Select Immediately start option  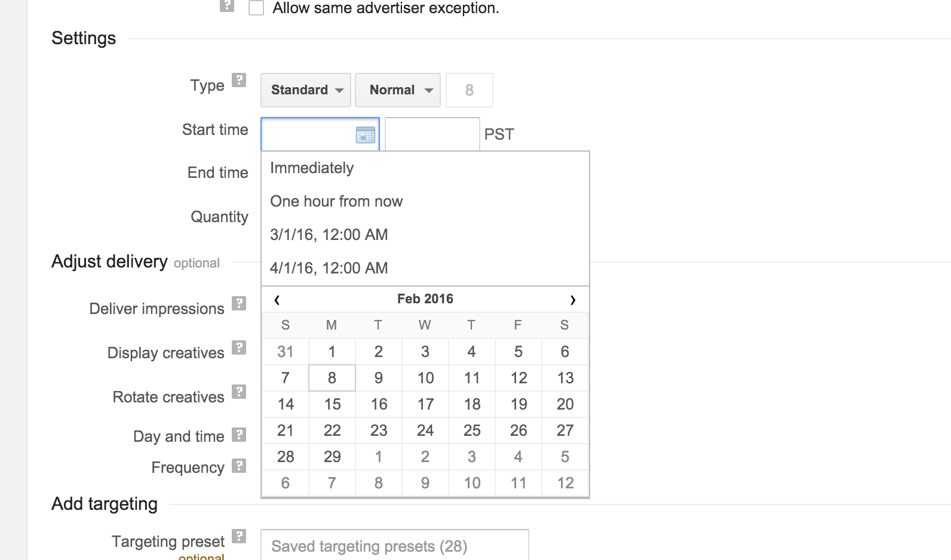pyautogui.click(x=312, y=168)
